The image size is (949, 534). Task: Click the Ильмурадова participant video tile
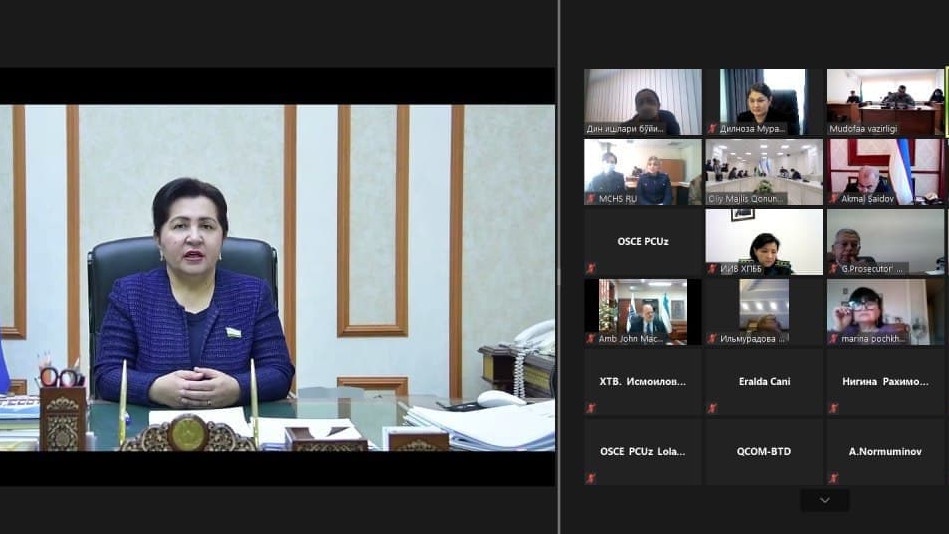[764, 310]
